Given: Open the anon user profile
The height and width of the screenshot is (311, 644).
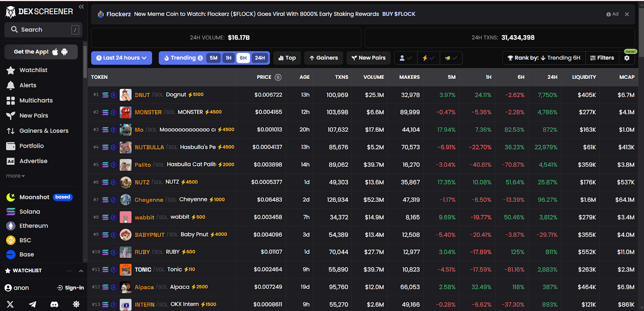Looking at the screenshot, I should point(17,288).
